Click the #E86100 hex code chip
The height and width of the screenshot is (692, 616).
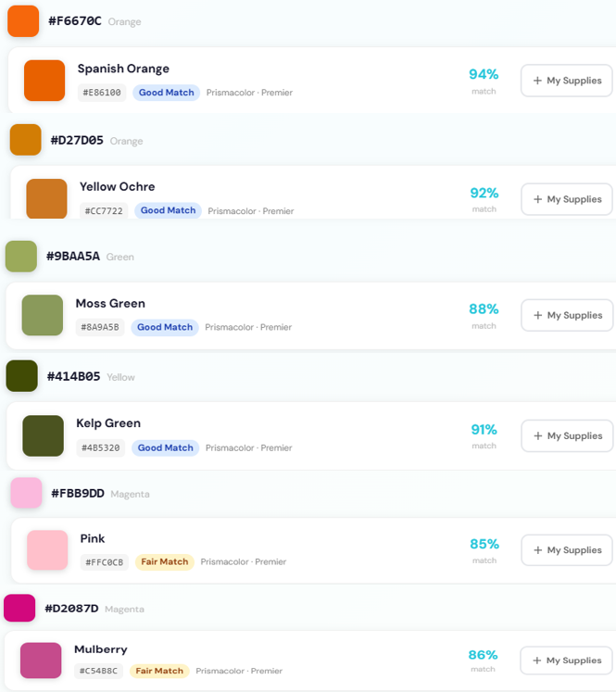(102, 93)
